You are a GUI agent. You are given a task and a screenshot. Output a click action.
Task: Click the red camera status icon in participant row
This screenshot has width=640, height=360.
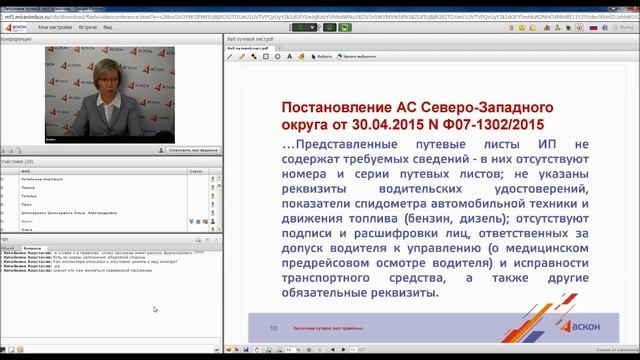pos(205,221)
